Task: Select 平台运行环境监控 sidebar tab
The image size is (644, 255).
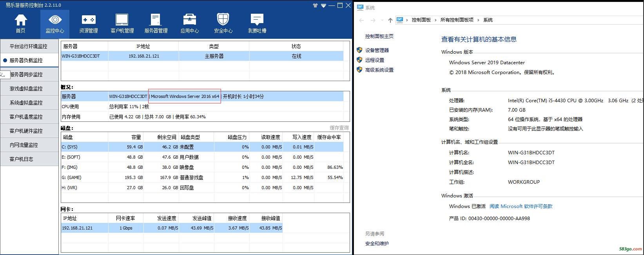Action: 29,46
